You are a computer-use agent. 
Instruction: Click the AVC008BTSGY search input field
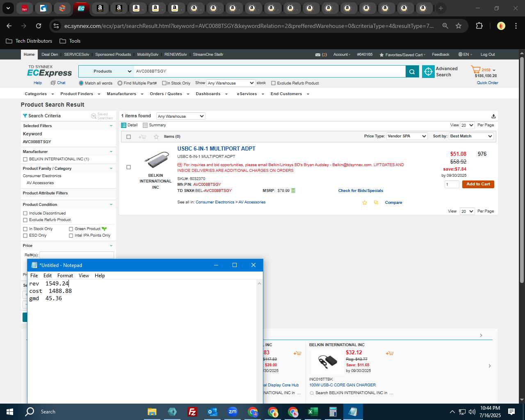(x=269, y=71)
